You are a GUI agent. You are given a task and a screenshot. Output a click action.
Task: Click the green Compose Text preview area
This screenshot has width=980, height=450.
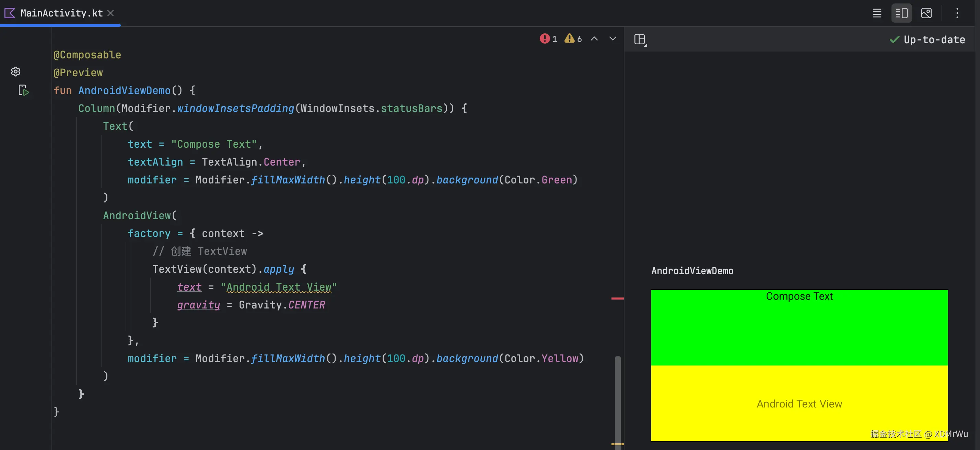tap(799, 327)
